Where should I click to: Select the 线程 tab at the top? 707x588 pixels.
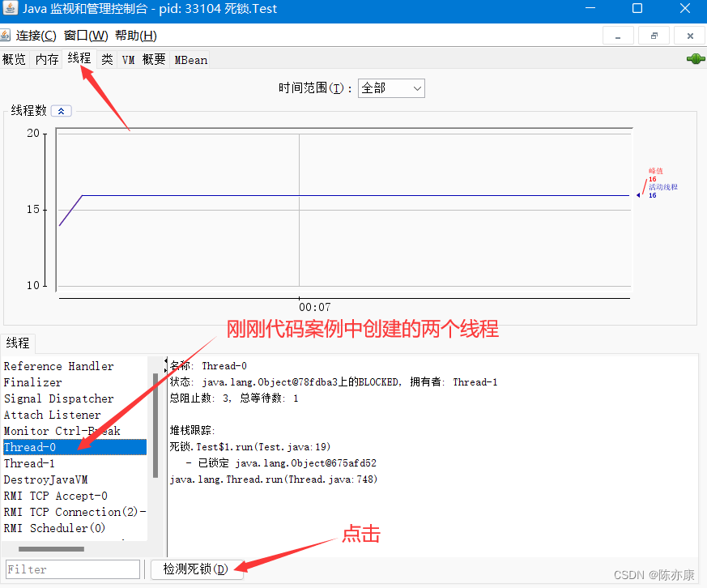[79, 58]
